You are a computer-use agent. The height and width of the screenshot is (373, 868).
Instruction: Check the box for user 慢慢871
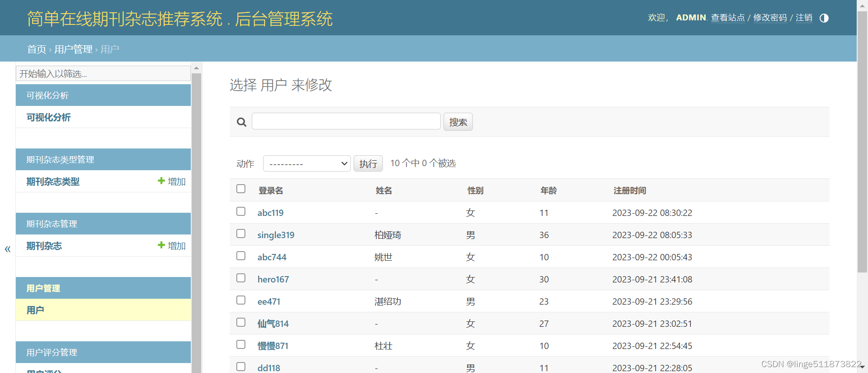click(241, 344)
